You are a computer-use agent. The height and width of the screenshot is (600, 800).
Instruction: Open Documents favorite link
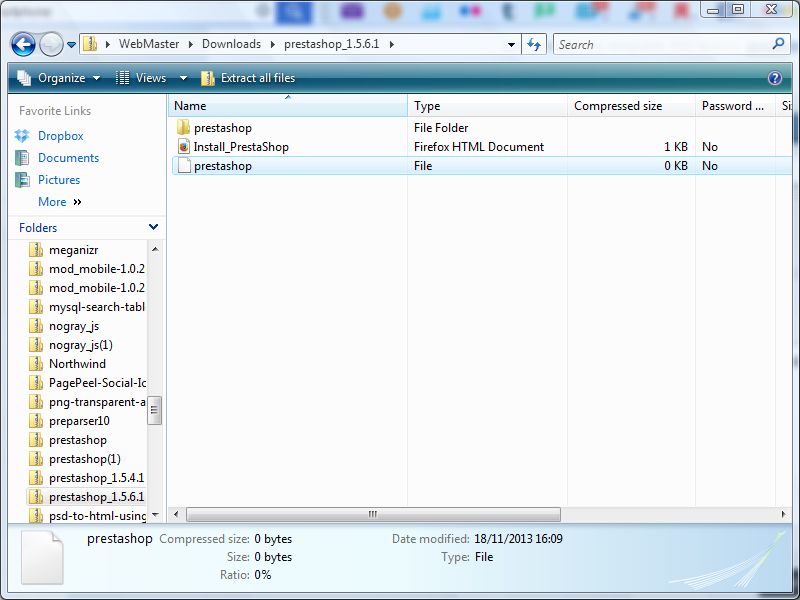coord(68,158)
